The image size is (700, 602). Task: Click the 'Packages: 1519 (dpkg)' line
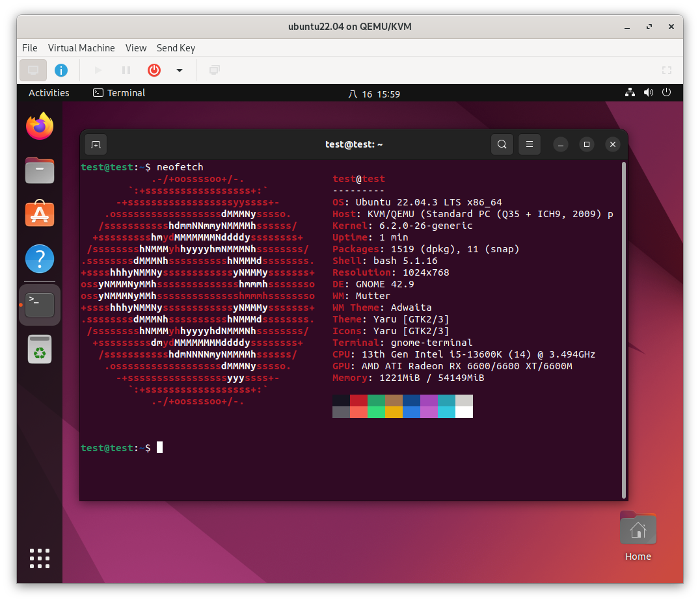426,249
